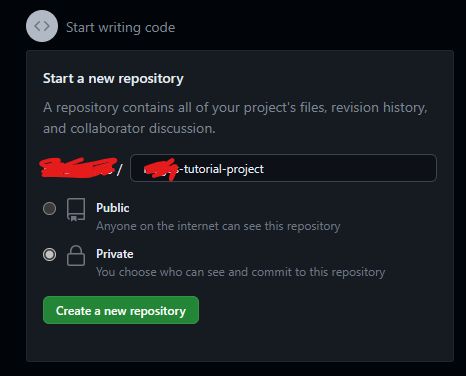Click the repository description paragraph text
Image resolution: width=466 pixels, height=376 pixels.
[235, 118]
